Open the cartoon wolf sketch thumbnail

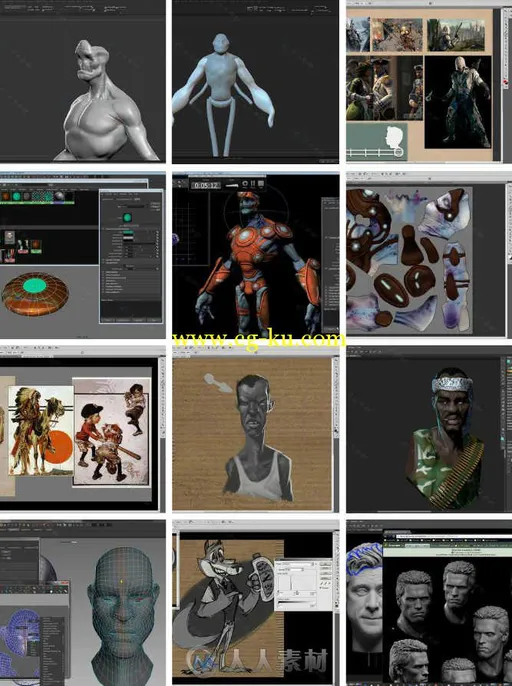coord(256,603)
